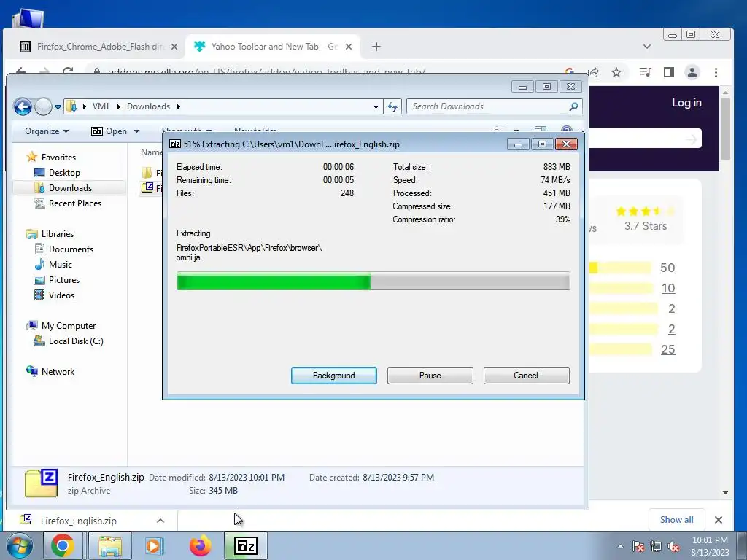
Task: Click Windows Explorer taskbar icon
Action: 110,545
